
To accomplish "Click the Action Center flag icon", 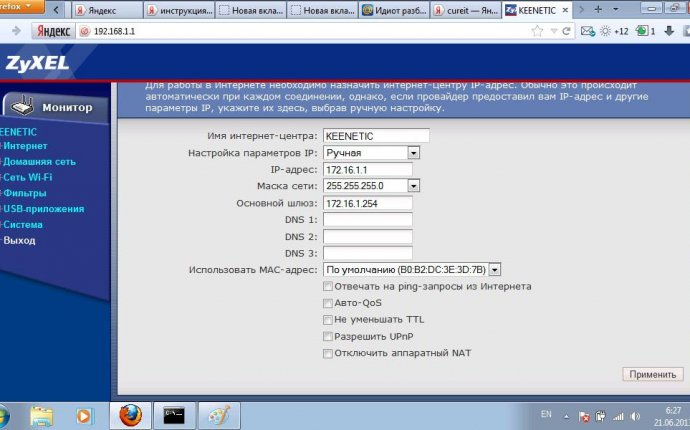I will (584, 416).
